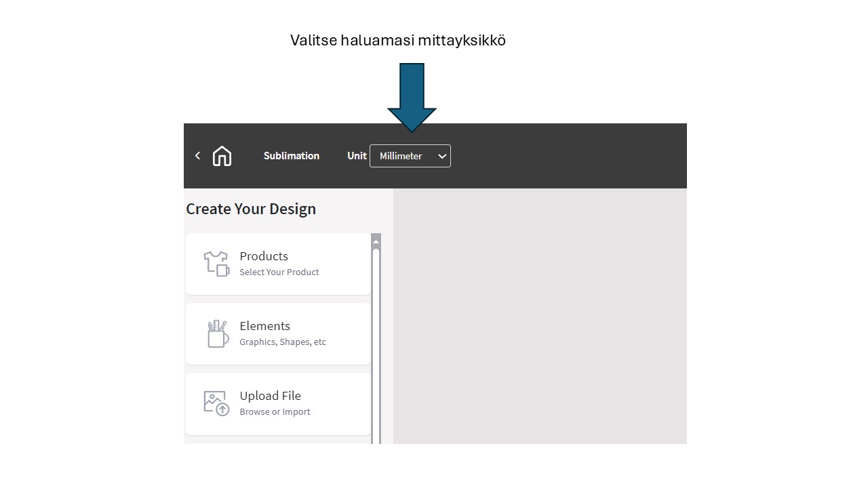Viewport: 868px width, 488px height.
Task: Click the t-shirt and mug Products icon
Action: coord(216,264)
